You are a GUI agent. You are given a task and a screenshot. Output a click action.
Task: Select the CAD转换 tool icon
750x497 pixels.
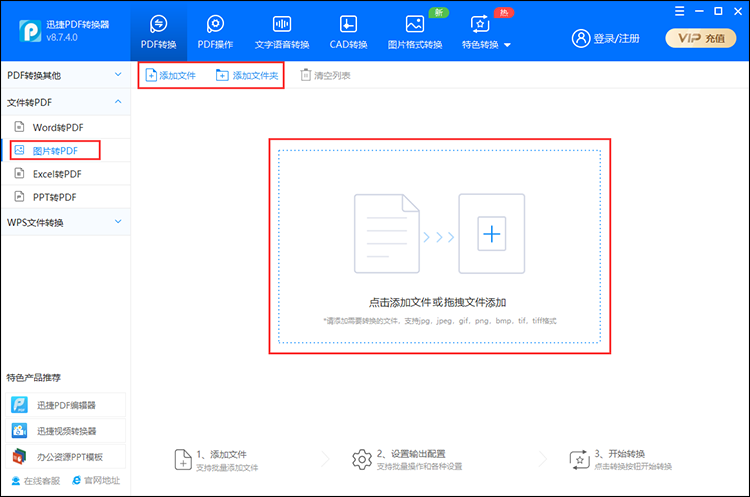[x=349, y=24]
